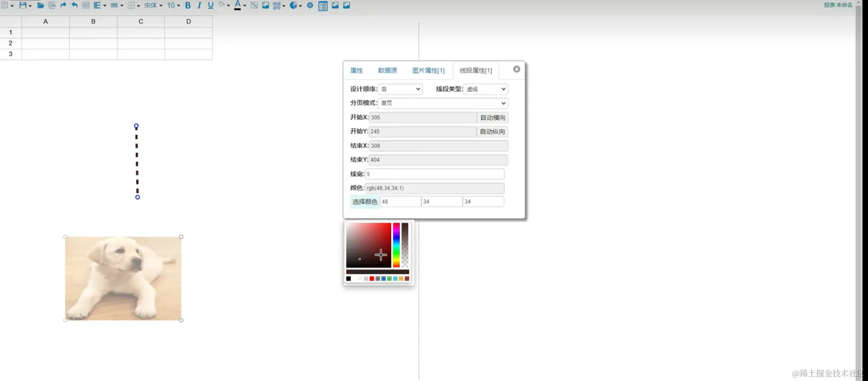Click the red value 48 field
The width and height of the screenshot is (868, 381).
(x=401, y=201)
